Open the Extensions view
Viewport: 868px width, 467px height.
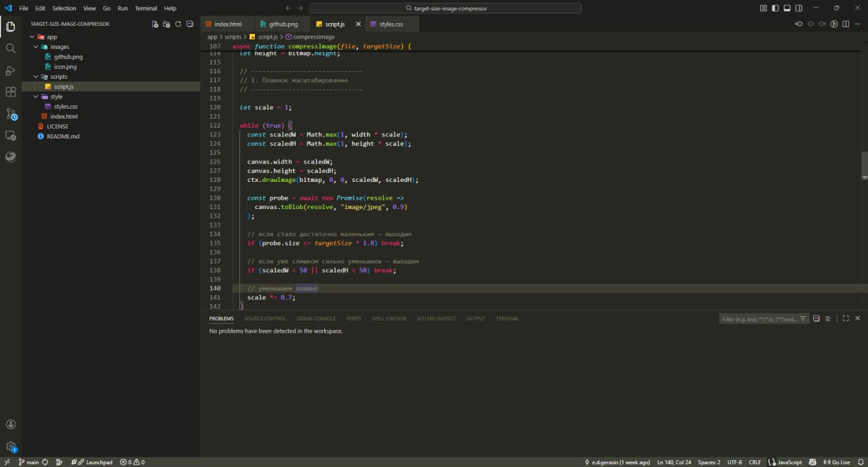tap(10, 92)
